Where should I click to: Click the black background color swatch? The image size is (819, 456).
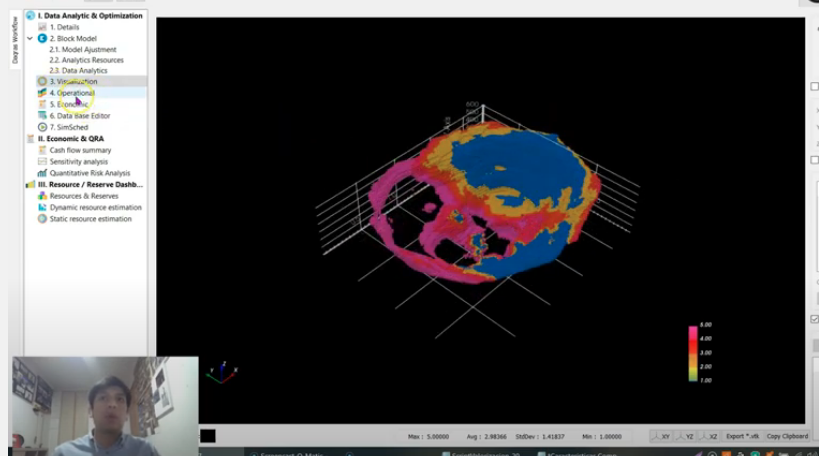click(207, 436)
